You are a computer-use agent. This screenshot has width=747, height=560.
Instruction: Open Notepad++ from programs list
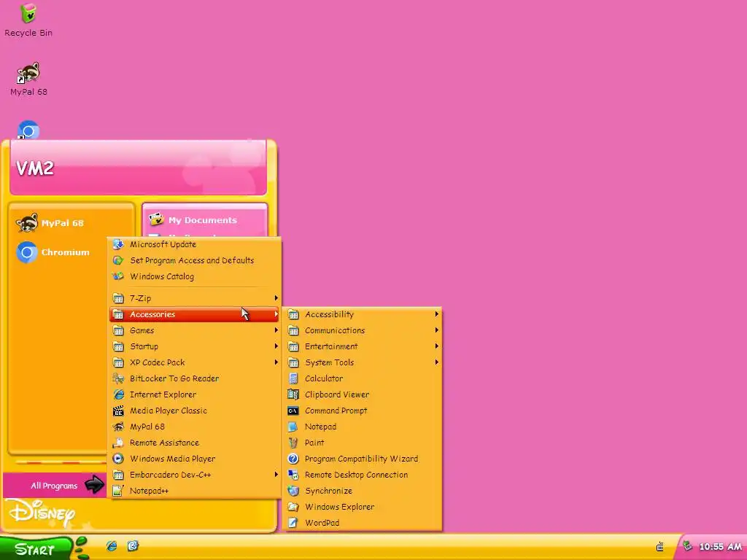click(x=196, y=491)
